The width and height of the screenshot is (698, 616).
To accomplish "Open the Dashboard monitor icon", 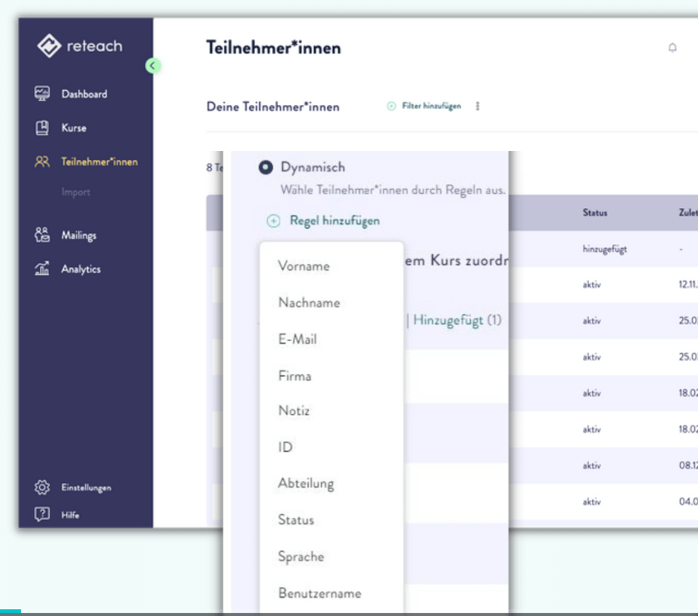I will (42, 93).
